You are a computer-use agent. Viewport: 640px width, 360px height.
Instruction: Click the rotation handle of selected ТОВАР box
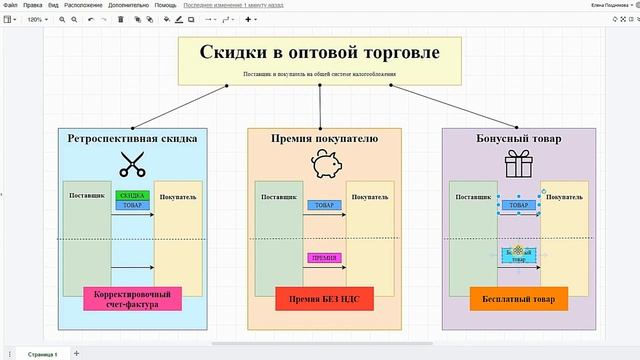(x=544, y=191)
